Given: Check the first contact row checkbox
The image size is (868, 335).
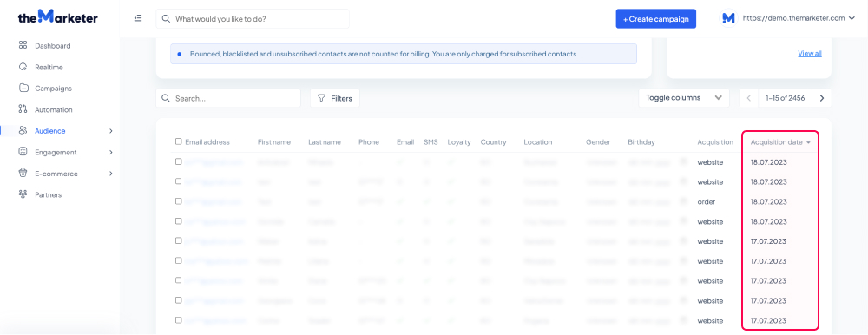Looking at the screenshot, I should (x=178, y=161).
